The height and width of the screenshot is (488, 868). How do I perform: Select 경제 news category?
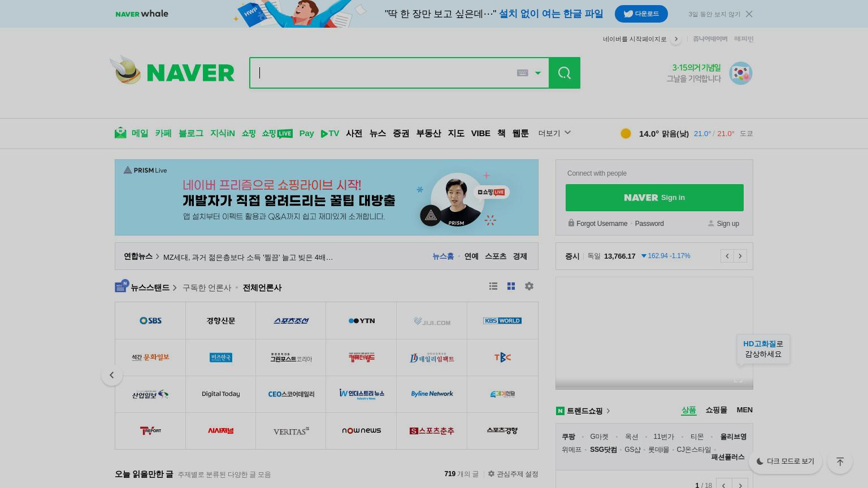(x=520, y=256)
